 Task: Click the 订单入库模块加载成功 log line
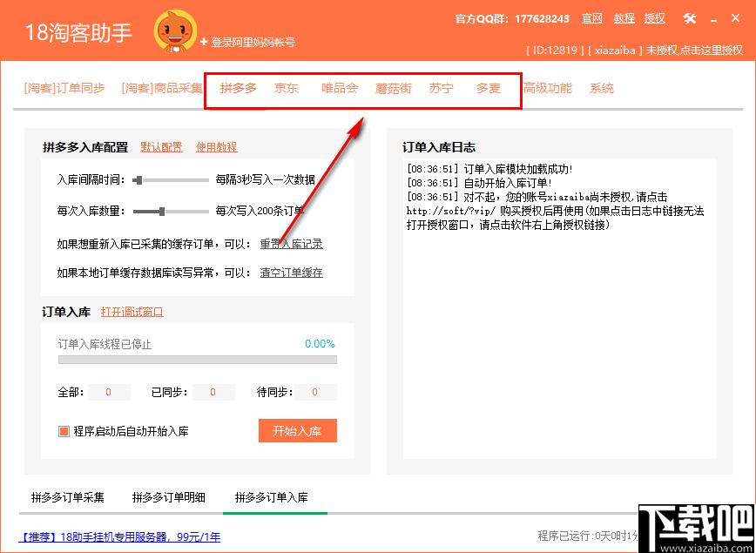(x=489, y=169)
